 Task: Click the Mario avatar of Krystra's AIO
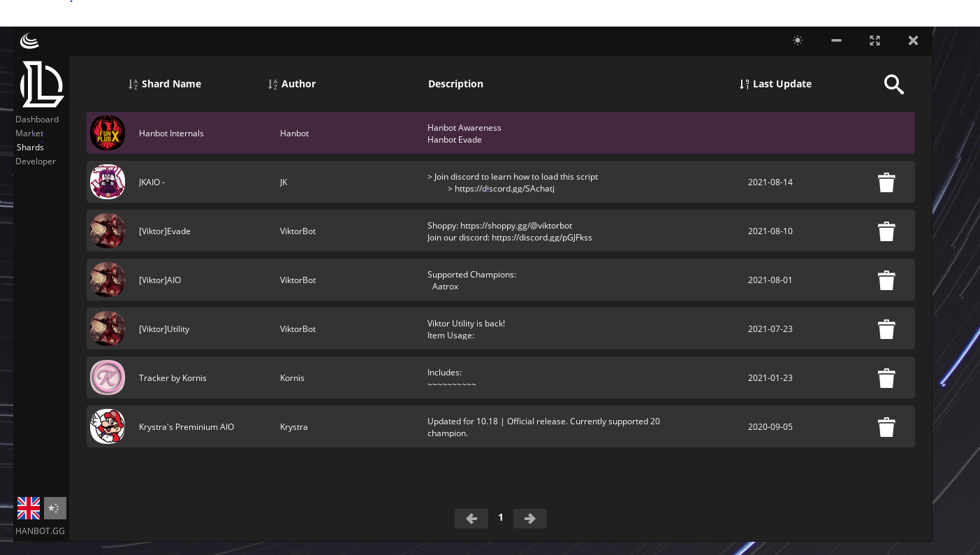108,426
